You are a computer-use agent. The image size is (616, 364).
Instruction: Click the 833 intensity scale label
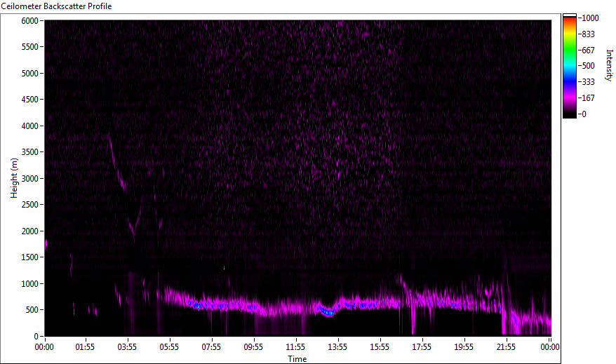pyautogui.click(x=588, y=34)
